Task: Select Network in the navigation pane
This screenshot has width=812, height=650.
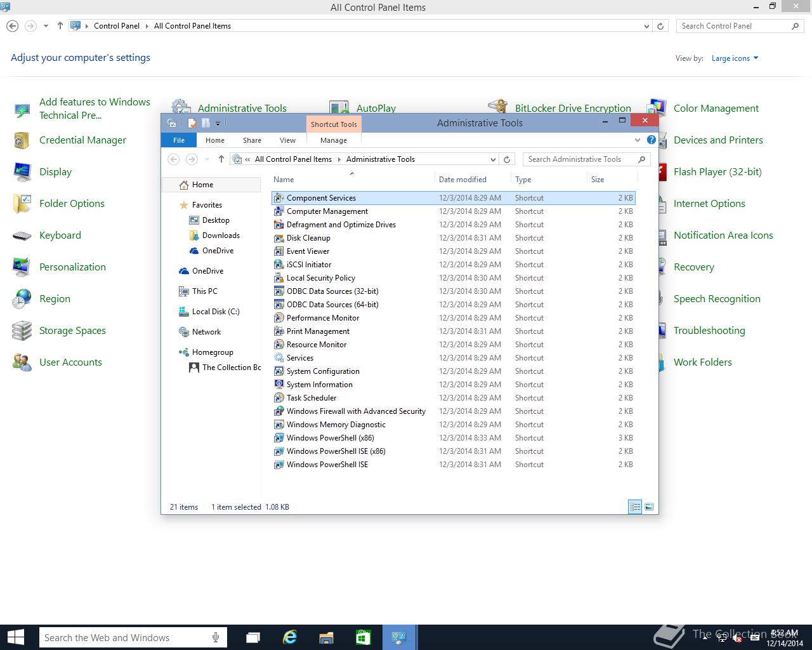Action: 206,332
